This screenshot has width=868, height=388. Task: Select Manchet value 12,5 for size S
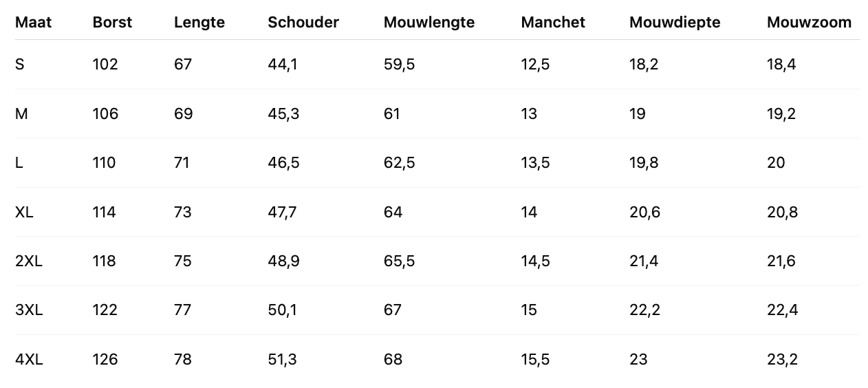point(535,65)
